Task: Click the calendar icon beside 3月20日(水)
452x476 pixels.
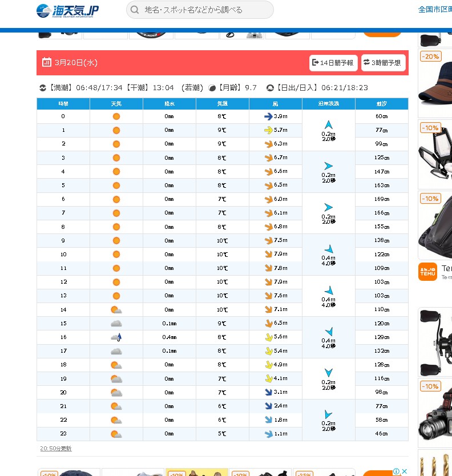Action: [47, 63]
